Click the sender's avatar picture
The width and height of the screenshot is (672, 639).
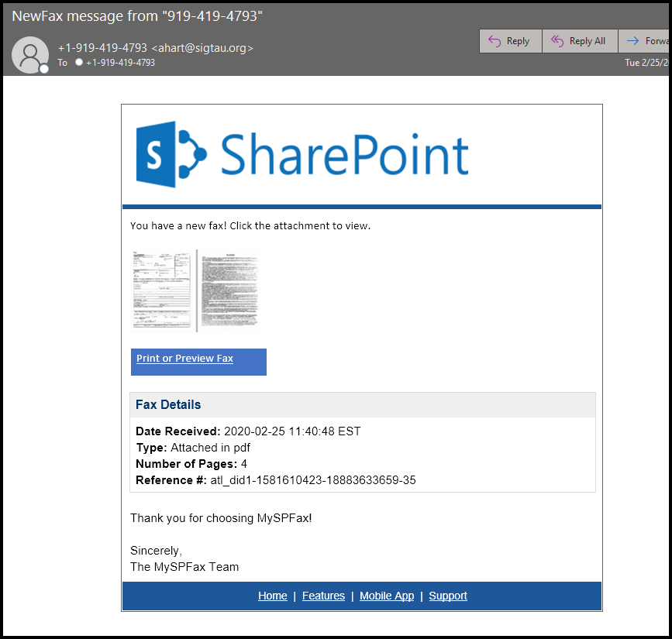30,55
